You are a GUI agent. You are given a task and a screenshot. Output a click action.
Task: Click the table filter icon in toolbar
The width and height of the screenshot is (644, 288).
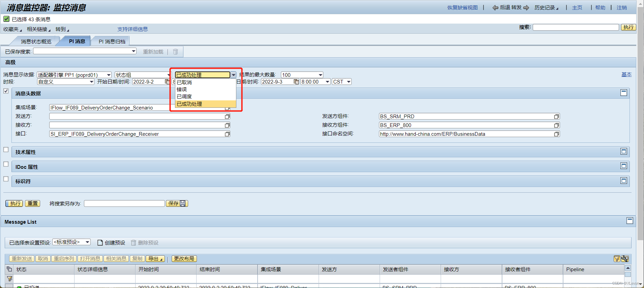coord(617,259)
